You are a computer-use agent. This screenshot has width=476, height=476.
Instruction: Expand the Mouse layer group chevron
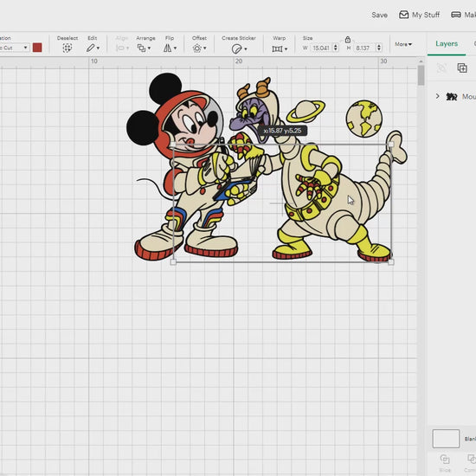coord(437,96)
